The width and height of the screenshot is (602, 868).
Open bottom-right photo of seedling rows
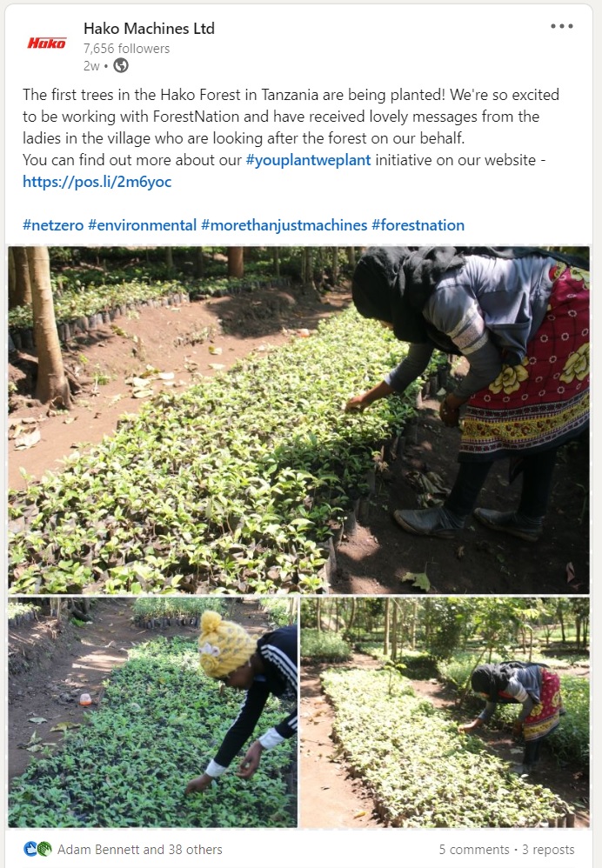[445, 712]
